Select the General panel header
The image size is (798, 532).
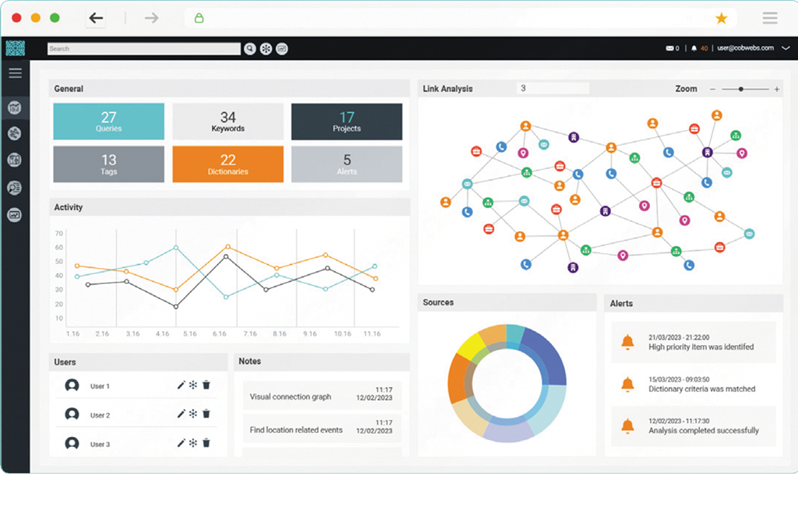click(70, 88)
